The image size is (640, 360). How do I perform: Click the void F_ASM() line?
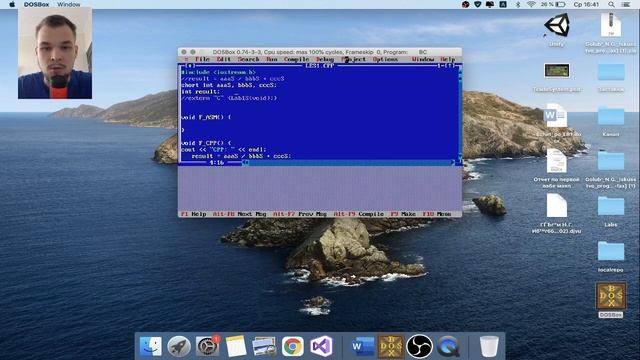click(206, 117)
